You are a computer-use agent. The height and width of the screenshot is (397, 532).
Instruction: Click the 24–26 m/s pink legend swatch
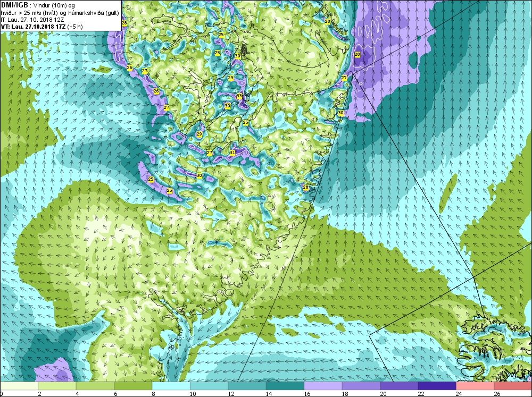click(x=475, y=386)
